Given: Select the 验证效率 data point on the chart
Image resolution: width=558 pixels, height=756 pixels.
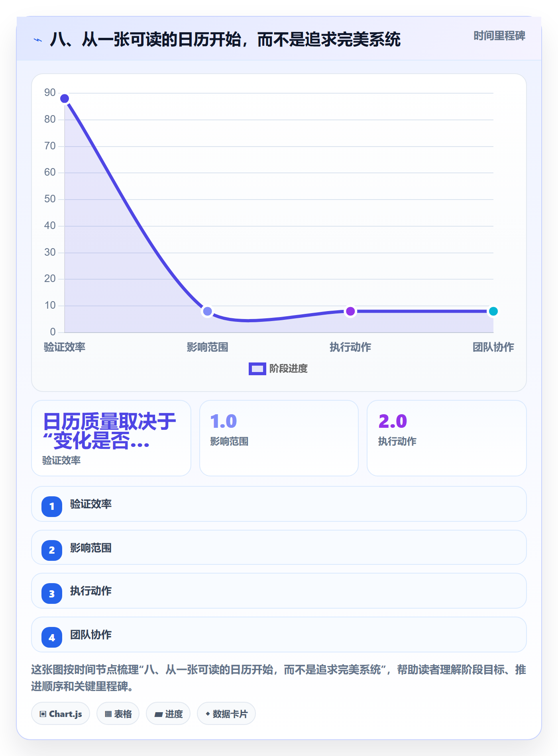Looking at the screenshot, I should pos(65,98).
